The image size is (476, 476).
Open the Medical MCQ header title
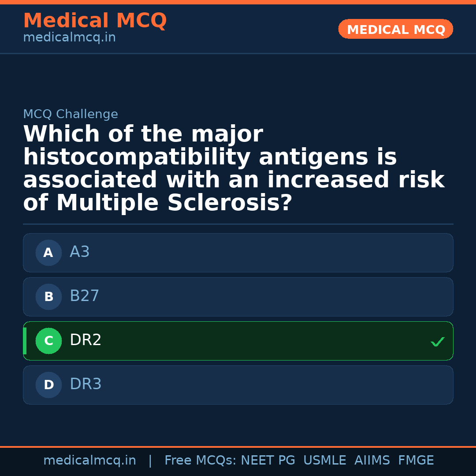[x=95, y=21]
